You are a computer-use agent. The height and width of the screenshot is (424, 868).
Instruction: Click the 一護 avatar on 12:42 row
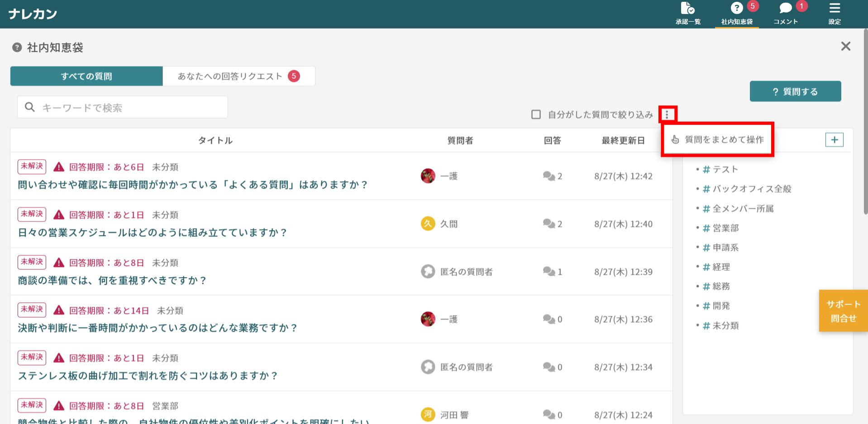click(x=428, y=176)
